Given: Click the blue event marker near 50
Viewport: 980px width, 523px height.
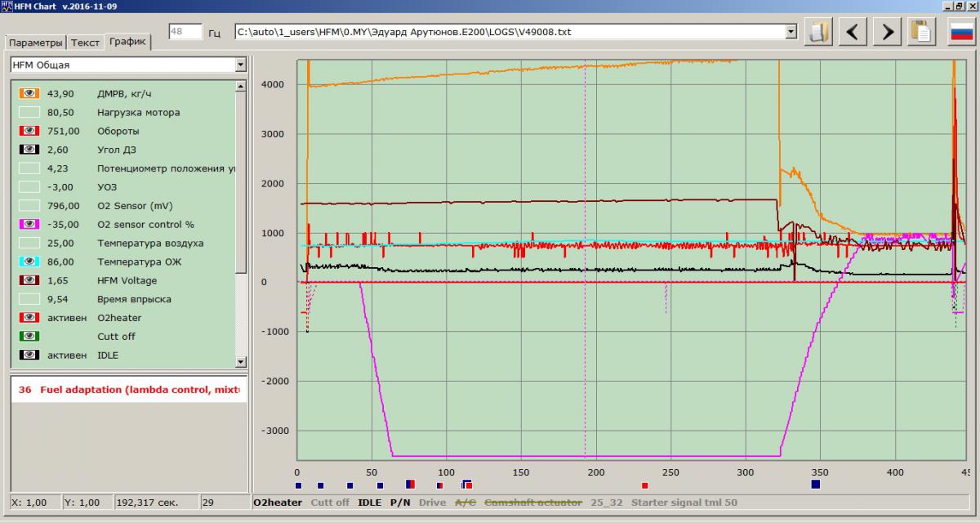Looking at the screenshot, I should 380,485.
